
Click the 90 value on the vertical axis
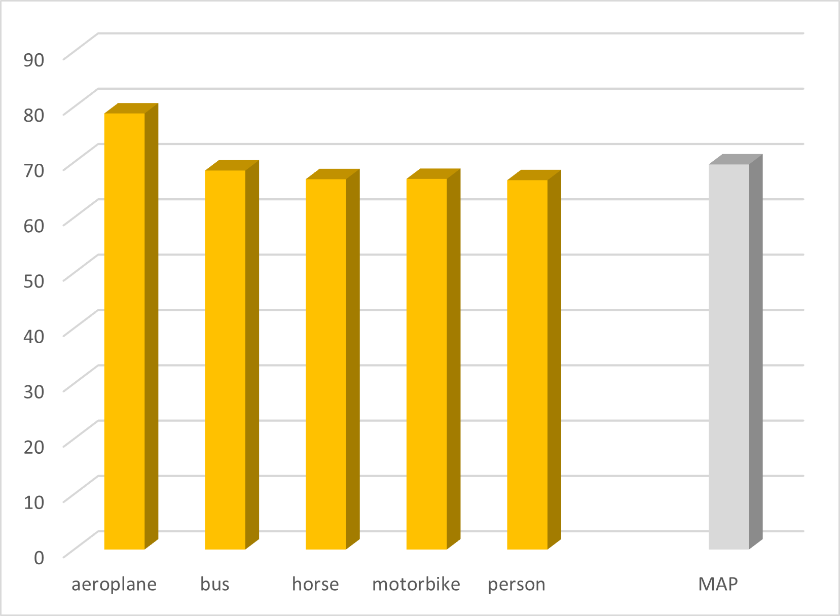pyautogui.click(x=34, y=59)
